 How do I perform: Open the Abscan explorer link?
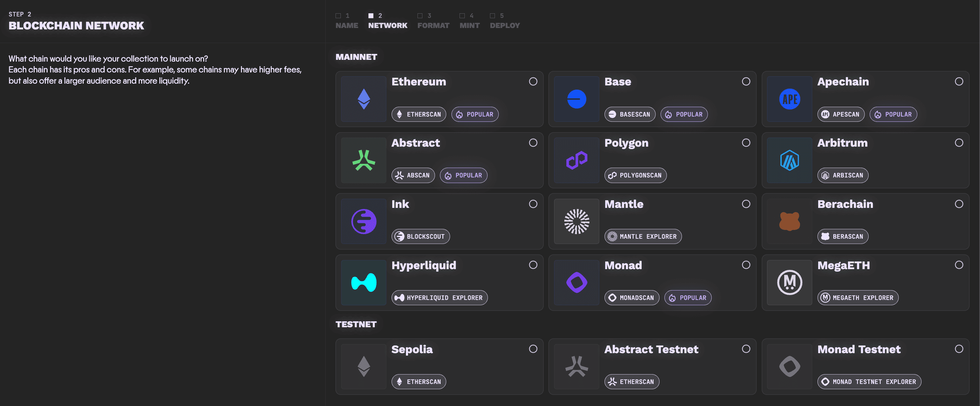pyautogui.click(x=413, y=176)
